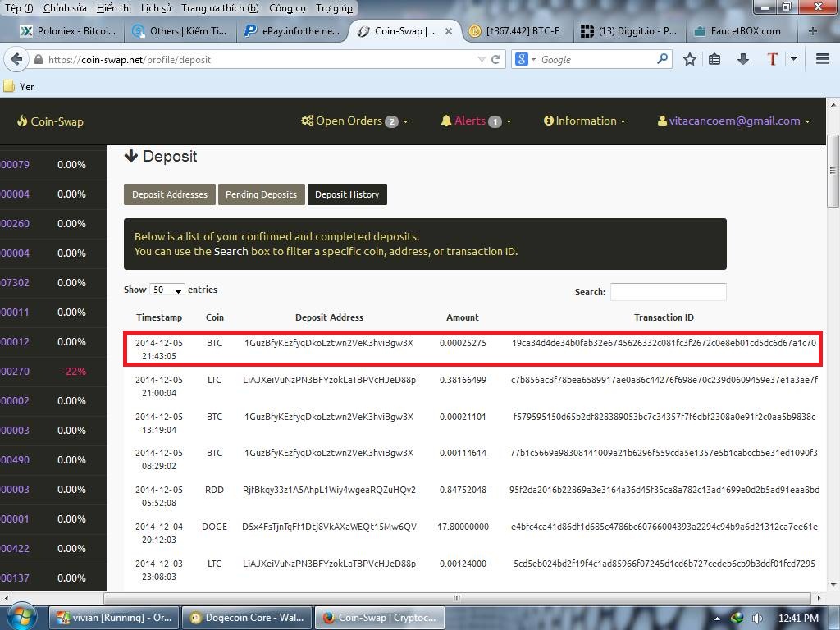Open the Google search engine selector icon
Screen dimensions: 840x630
(x=525, y=59)
